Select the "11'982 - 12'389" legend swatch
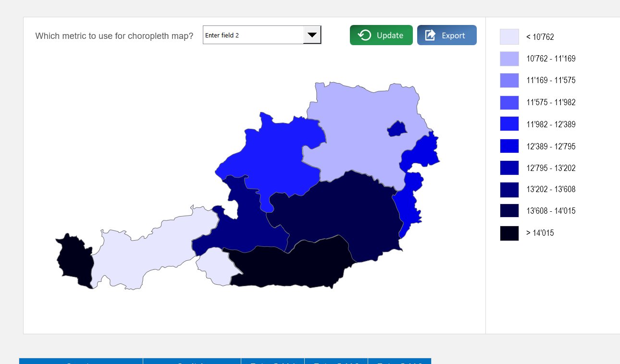The width and height of the screenshot is (620, 364). click(x=509, y=124)
